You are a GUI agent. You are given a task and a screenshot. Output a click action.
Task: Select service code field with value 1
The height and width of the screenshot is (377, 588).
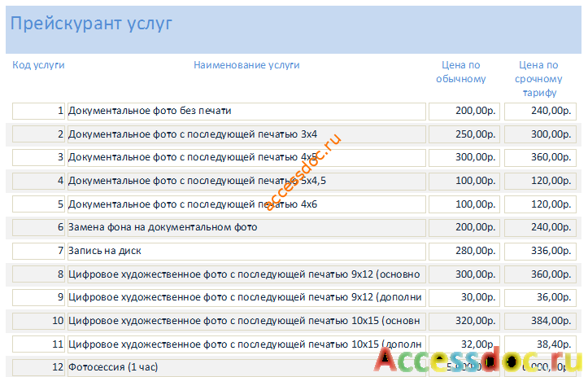point(38,112)
